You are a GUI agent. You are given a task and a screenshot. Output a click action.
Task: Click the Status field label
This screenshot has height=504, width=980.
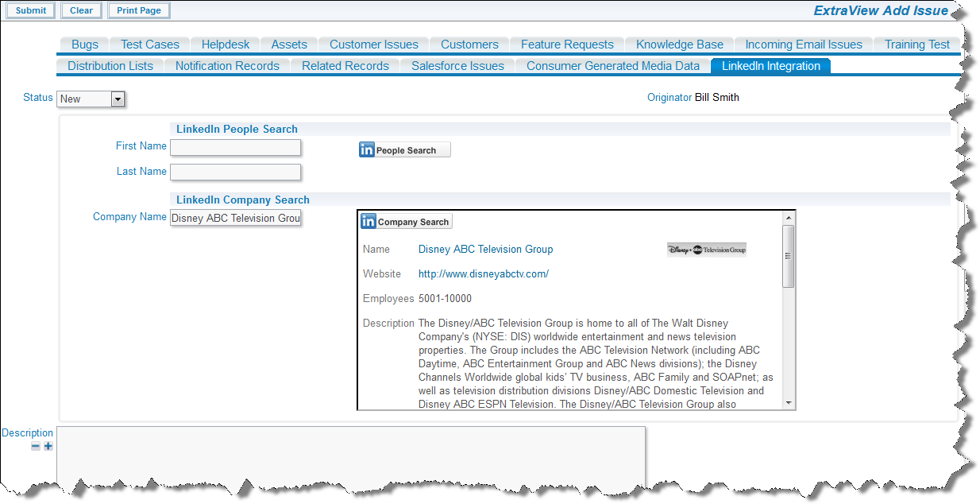click(38, 98)
